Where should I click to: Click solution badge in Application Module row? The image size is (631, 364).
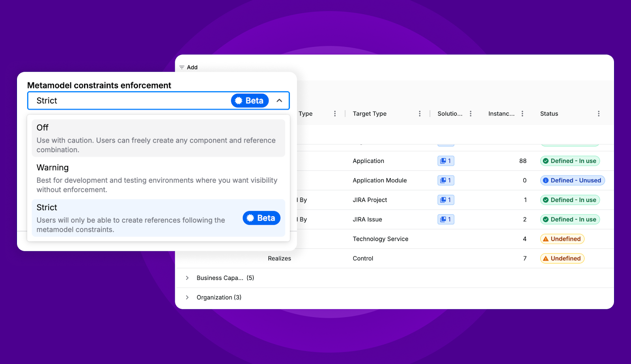[446, 180]
